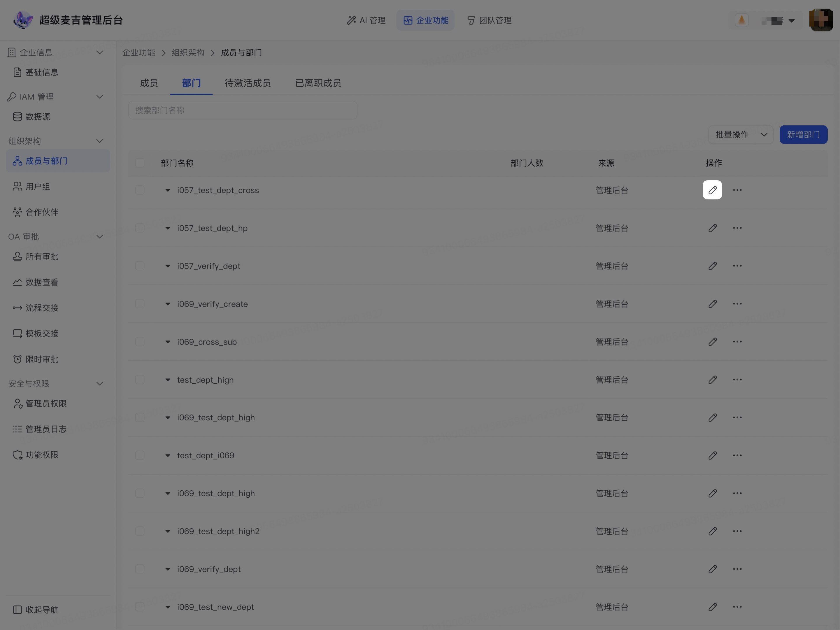
Task: Click the fox logo in header
Action: (23, 20)
